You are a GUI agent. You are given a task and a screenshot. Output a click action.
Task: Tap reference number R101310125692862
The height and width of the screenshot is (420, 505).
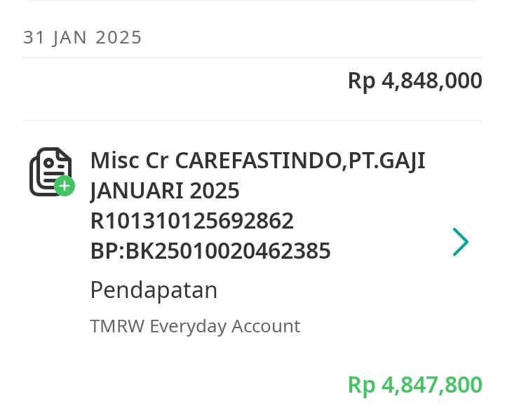192,221
